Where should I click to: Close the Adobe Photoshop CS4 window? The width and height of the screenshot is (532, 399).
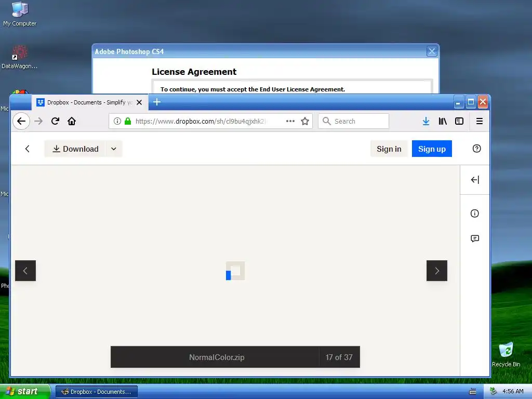(432, 51)
